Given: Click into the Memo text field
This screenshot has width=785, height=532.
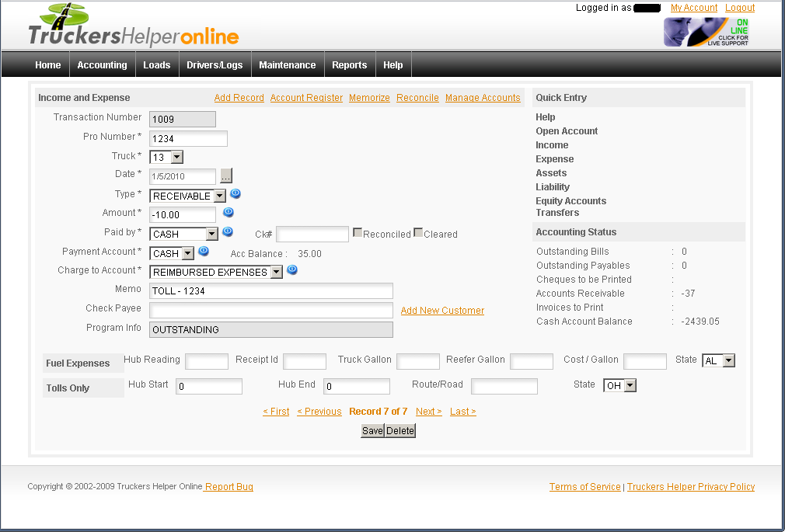Looking at the screenshot, I should coord(270,291).
